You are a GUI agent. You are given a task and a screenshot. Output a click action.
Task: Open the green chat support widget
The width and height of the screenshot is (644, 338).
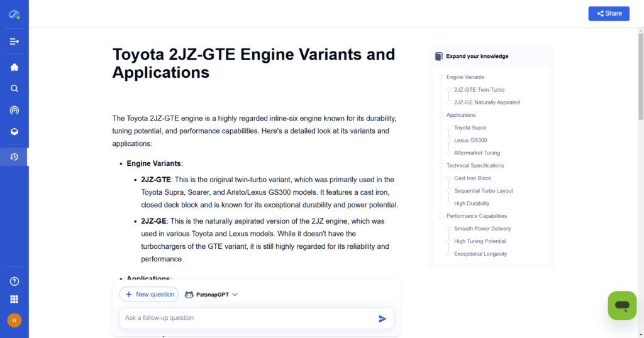[x=622, y=305]
